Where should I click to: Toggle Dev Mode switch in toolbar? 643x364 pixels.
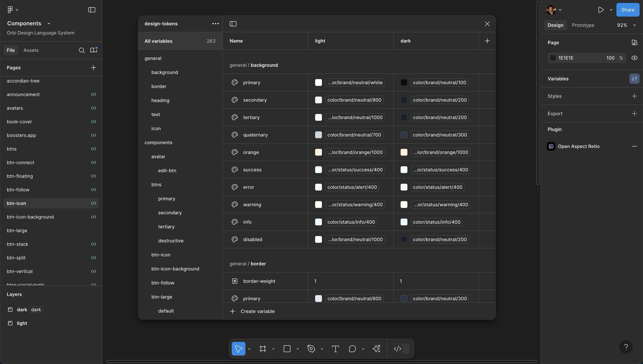(401, 349)
